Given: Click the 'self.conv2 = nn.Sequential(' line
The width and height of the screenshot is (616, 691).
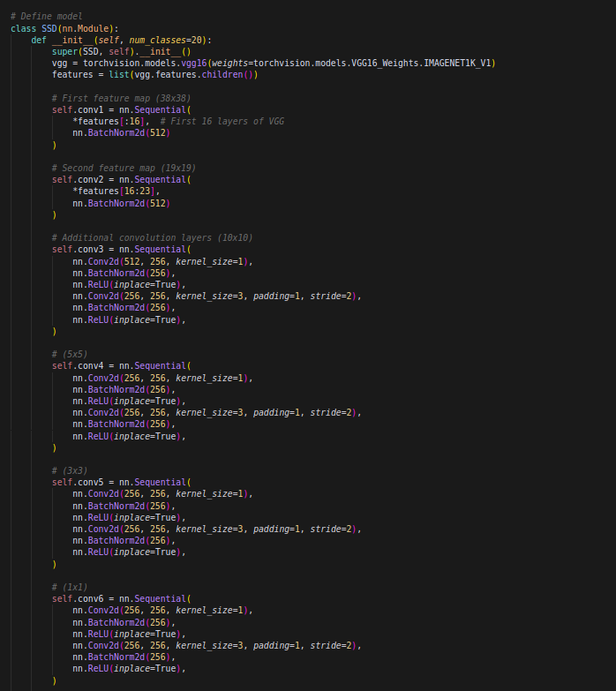Looking at the screenshot, I should [x=122, y=179].
